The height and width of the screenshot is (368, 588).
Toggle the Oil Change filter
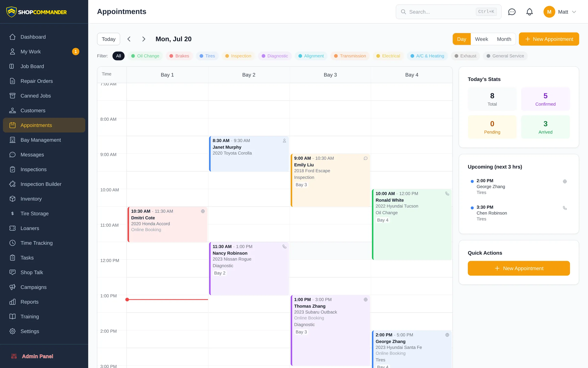click(x=145, y=56)
